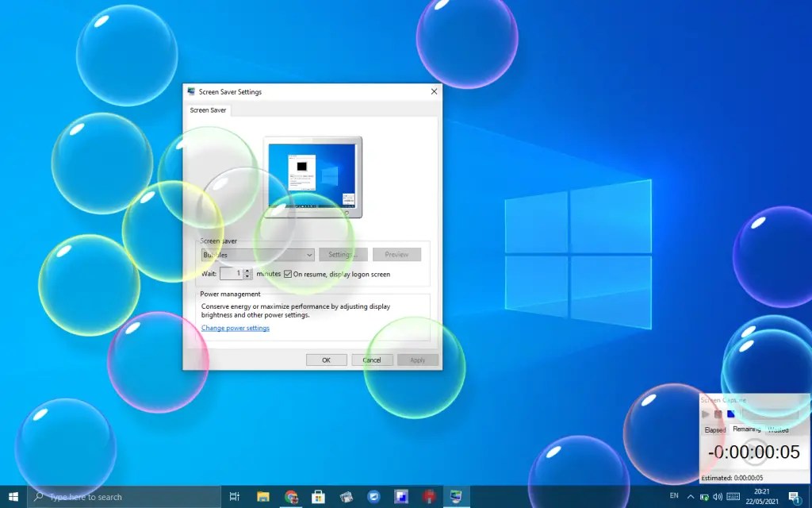
Task: Open Google Chrome from the taskbar
Action: tap(290, 496)
